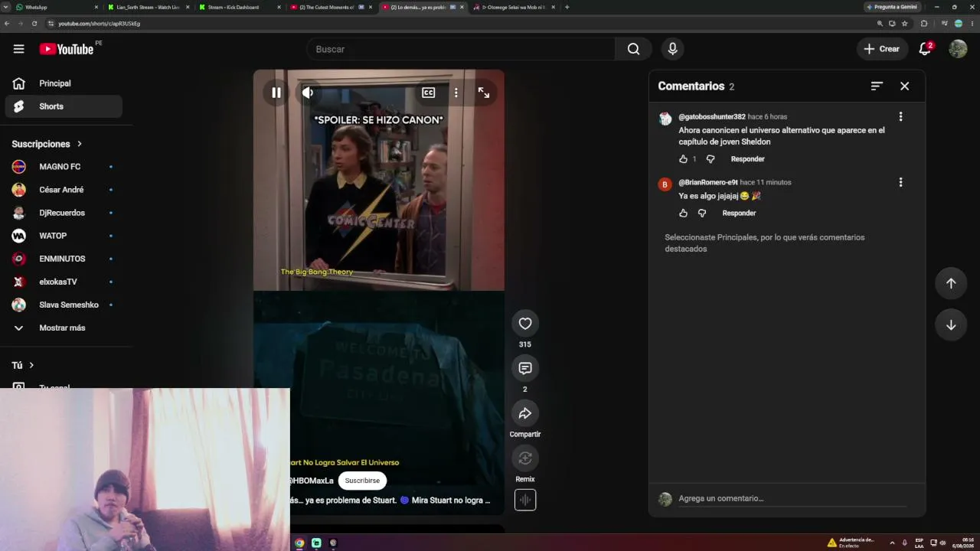Expand the 'Tú' section
The width and height of the screenshot is (980, 551).
[x=23, y=366]
